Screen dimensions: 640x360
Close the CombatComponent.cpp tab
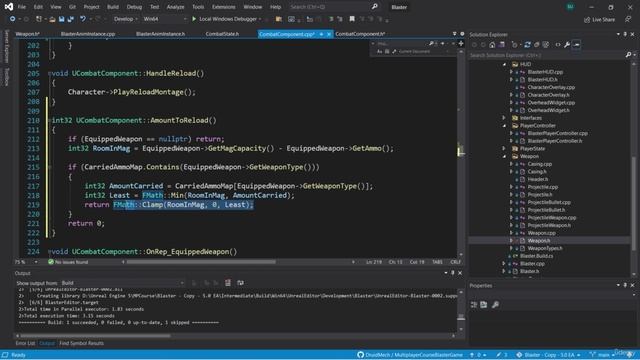[x=329, y=34]
